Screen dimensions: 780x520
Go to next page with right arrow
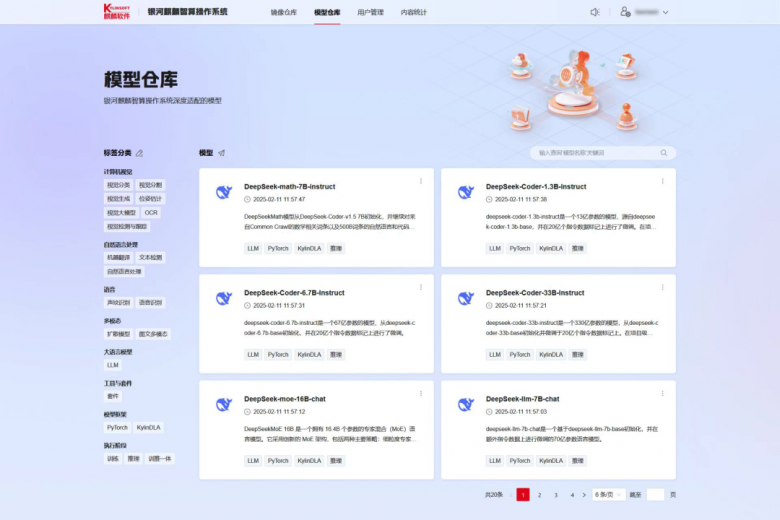pos(584,495)
